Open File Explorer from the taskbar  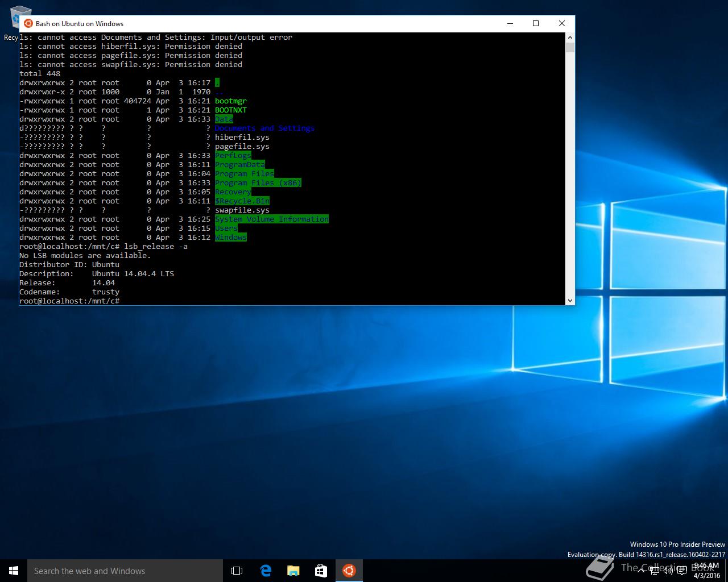293,571
